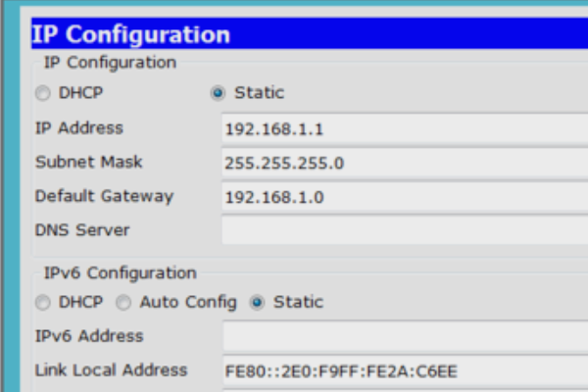The height and width of the screenshot is (392, 588).
Task: Click the "IPv6 Address" text label
Action: [89, 336]
